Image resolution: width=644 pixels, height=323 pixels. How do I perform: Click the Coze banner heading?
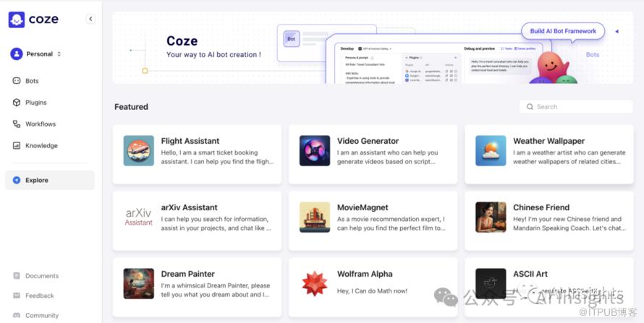click(x=182, y=41)
